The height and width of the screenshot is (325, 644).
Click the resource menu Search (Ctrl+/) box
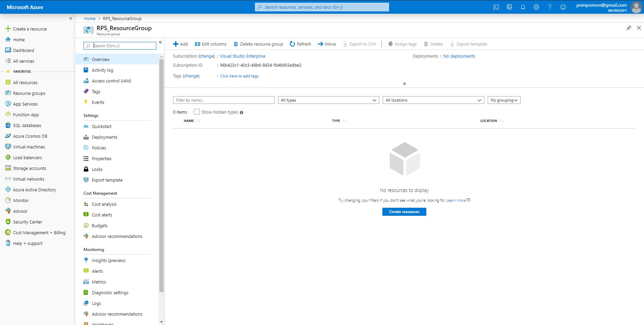tap(120, 46)
